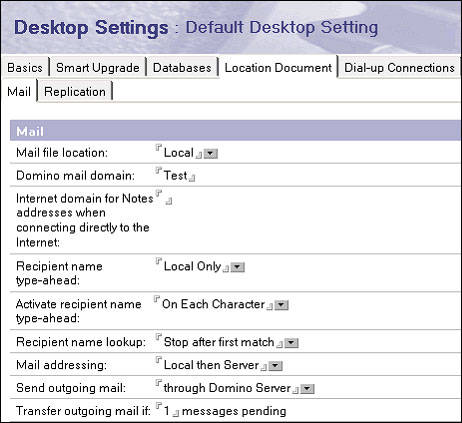
Task: Select the Databases tab
Action: coord(182,68)
